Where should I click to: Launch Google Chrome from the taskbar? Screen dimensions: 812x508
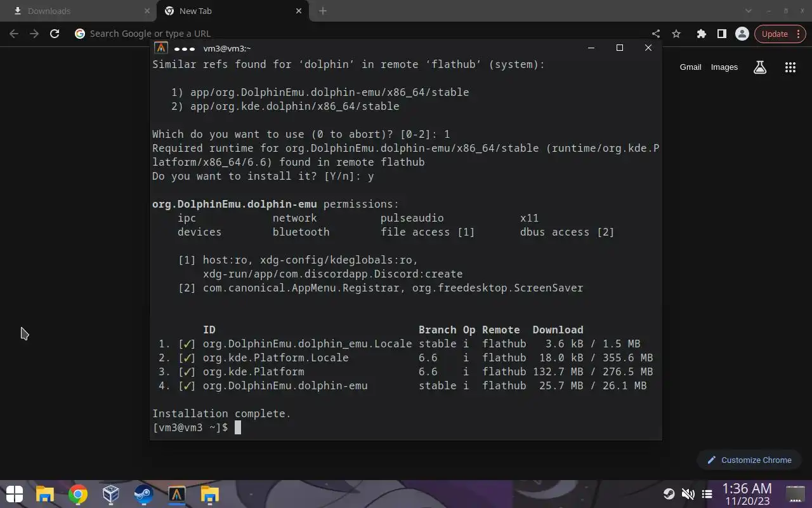78,494
